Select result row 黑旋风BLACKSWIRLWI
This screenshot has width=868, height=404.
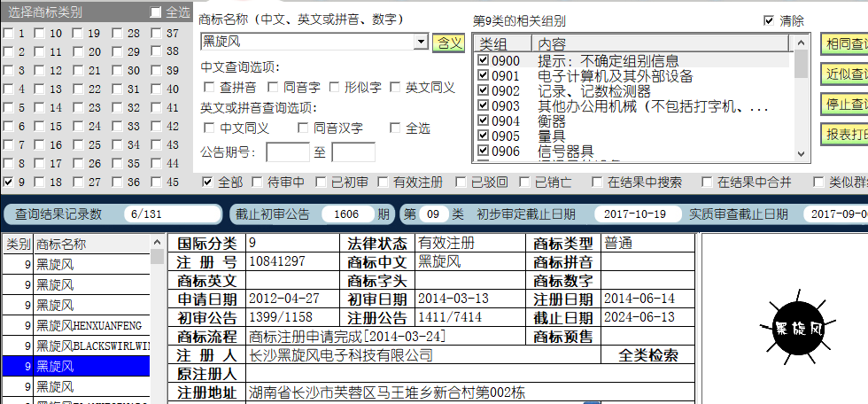pyautogui.click(x=76, y=346)
